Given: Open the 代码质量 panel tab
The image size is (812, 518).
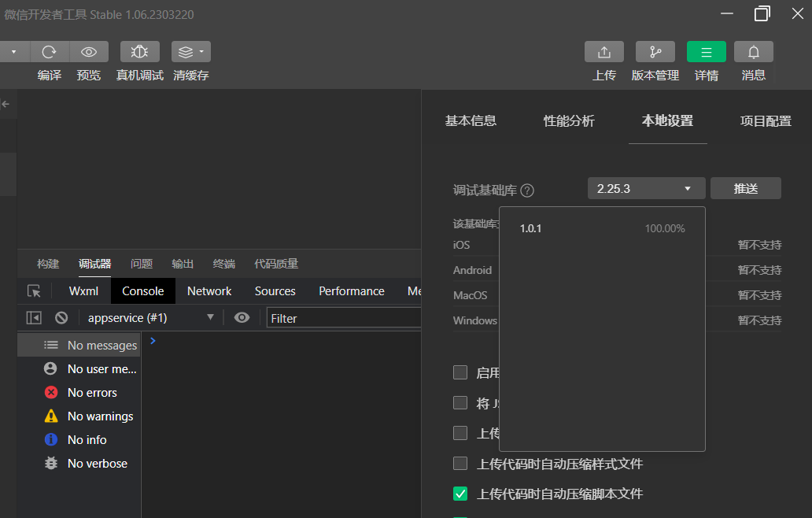Looking at the screenshot, I should [276, 264].
